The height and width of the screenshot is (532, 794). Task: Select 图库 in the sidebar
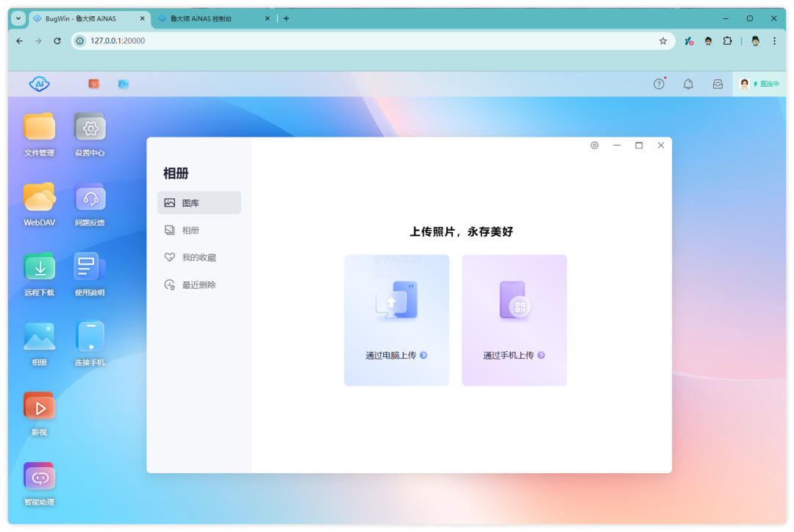point(199,203)
